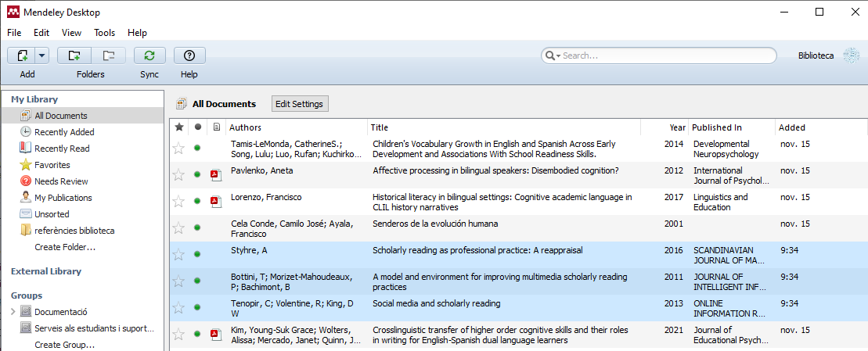Viewport: 868px width, 351px height.
Task: Open PDF icon of Pavlenko document
Action: click(216, 174)
